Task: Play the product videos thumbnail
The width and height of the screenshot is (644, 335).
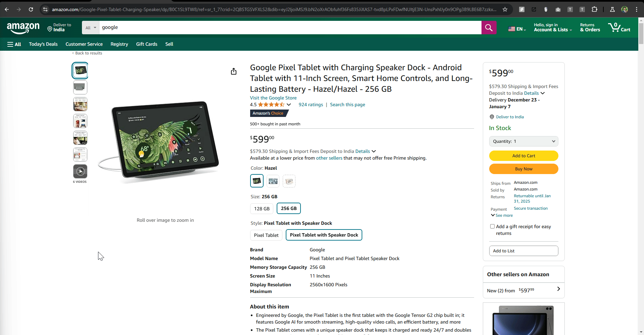Action: [80, 171]
